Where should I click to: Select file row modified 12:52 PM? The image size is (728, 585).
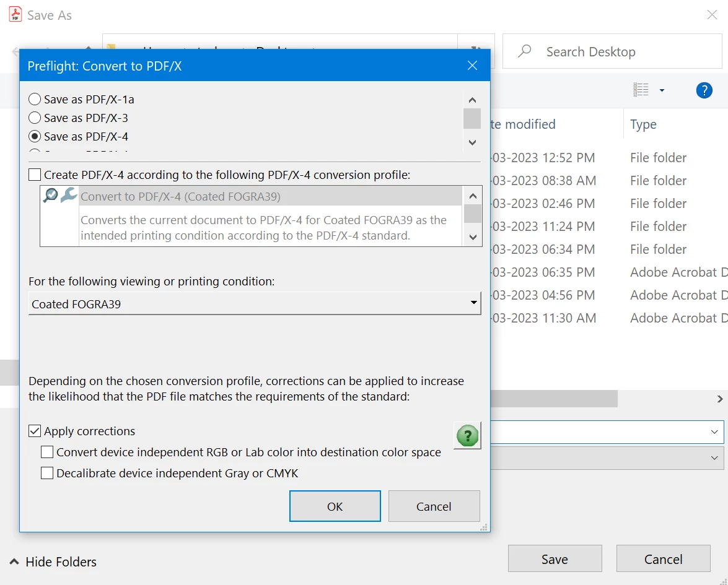[x=608, y=158]
